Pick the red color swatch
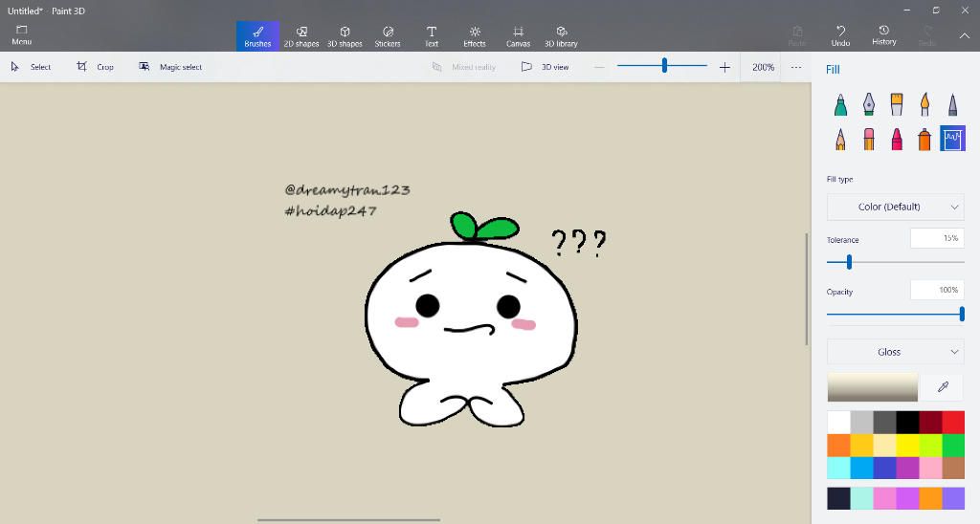 coord(953,423)
